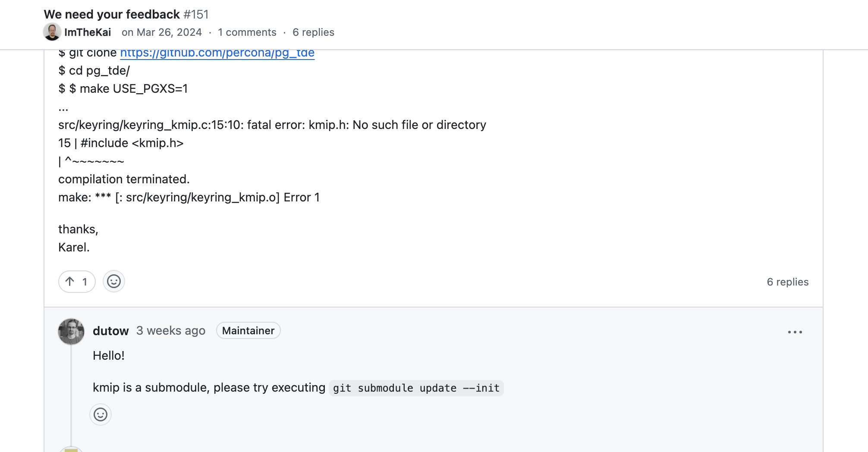
Task: Click the '15 | #include <kmip.h>' line
Action: coord(121,143)
